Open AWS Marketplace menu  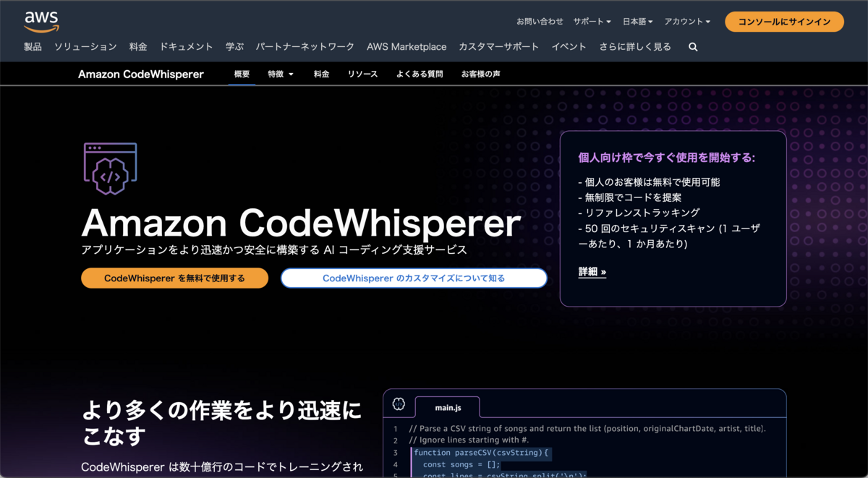pyautogui.click(x=407, y=46)
